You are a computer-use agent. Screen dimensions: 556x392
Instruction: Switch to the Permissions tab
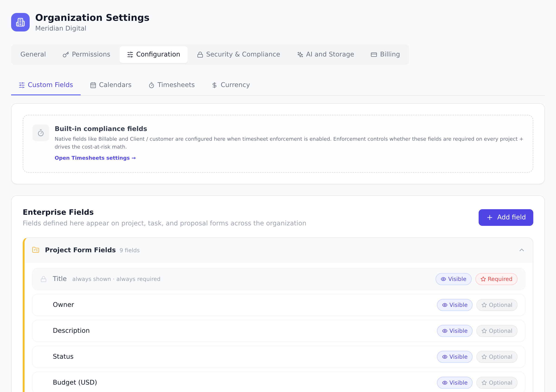[86, 54]
